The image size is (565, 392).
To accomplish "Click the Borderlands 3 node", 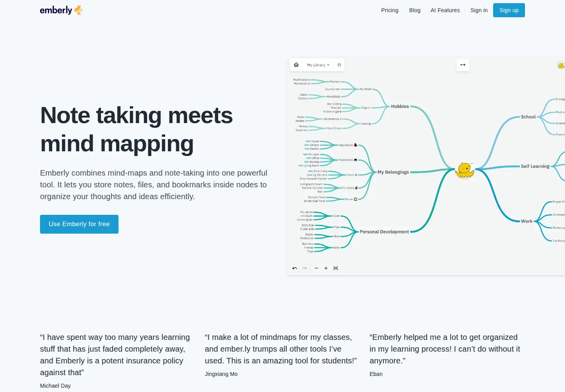I will pyautogui.click(x=332, y=119).
